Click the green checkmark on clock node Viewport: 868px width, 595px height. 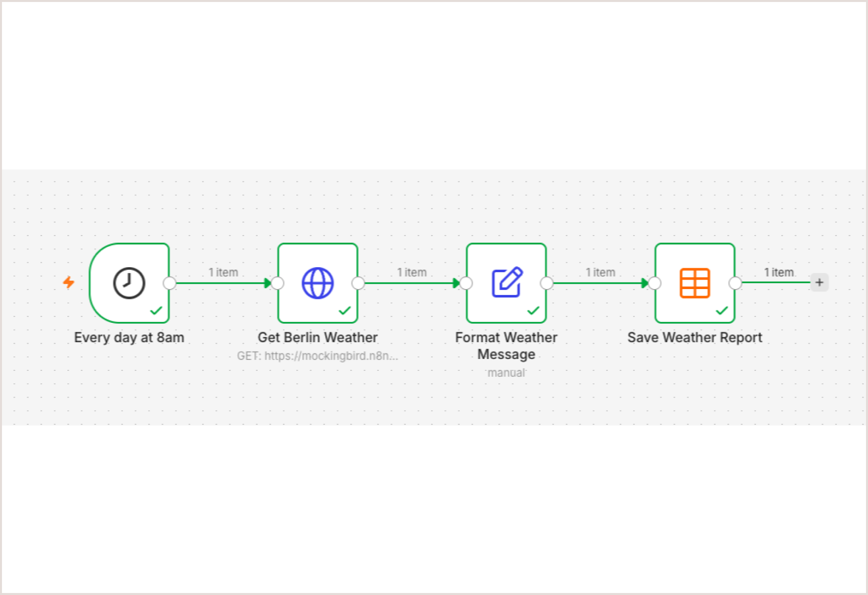pyautogui.click(x=156, y=311)
